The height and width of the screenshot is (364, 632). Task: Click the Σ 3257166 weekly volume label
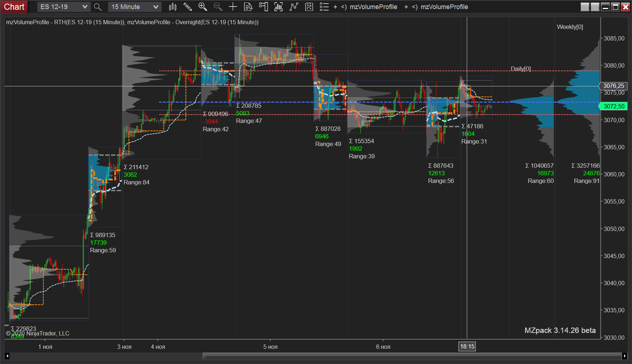585,166
